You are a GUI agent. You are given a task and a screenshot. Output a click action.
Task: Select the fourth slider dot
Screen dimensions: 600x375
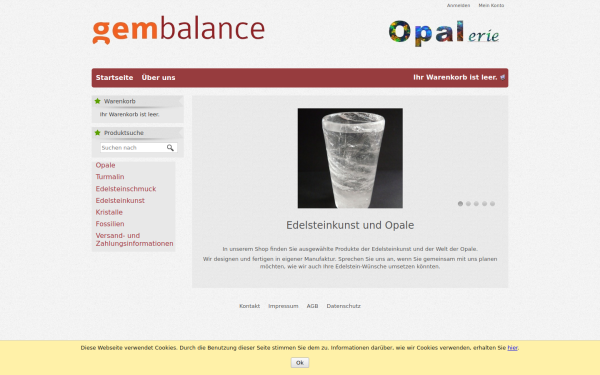tap(484, 204)
